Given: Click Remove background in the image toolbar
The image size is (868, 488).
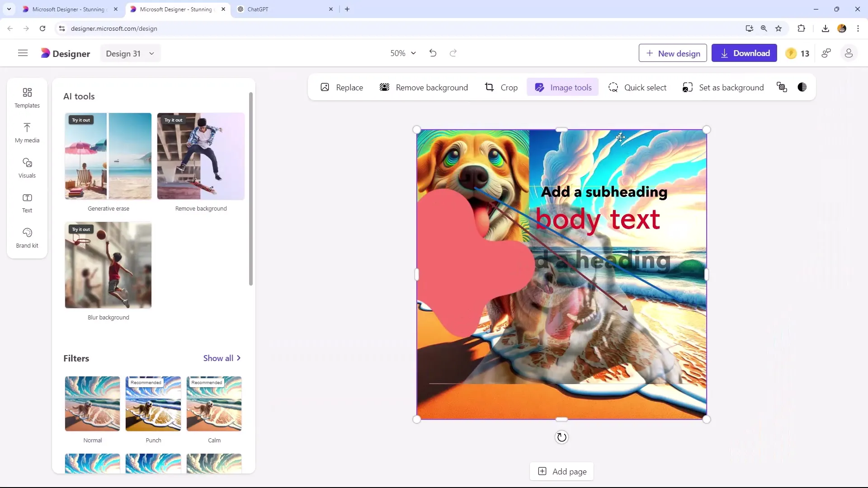Looking at the screenshot, I should coord(424,87).
